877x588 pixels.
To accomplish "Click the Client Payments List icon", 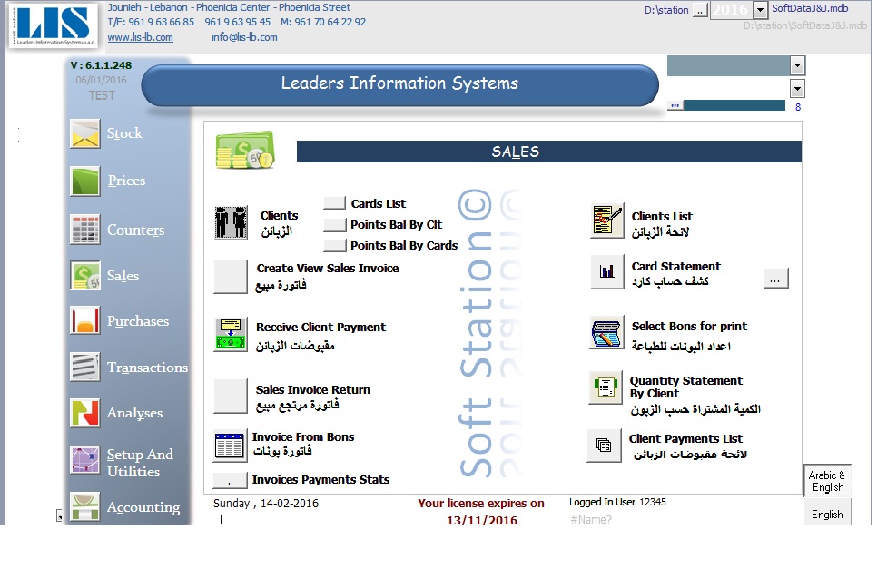I will tap(604, 446).
